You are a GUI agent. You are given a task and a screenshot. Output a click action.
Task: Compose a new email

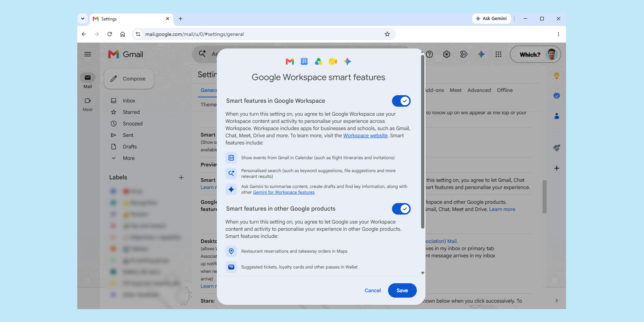pos(129,79)
